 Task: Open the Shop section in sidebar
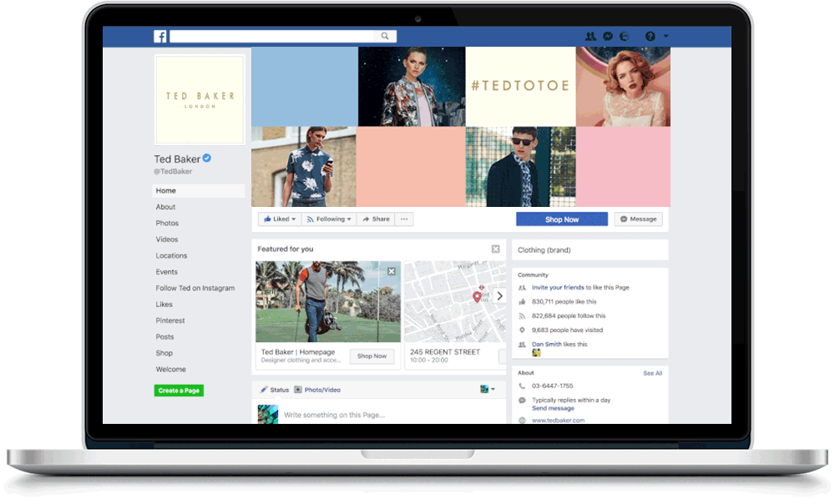[x=164, y=353]
